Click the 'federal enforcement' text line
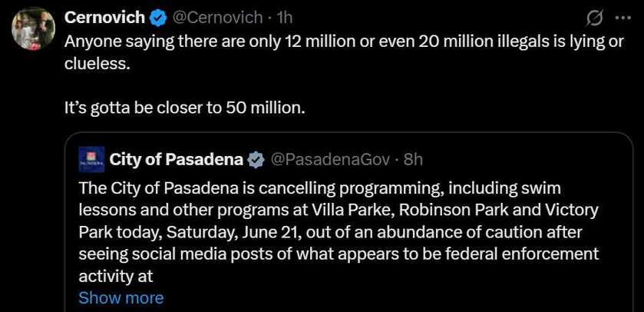The width and height of the screenshot is (644, 312). click(339, 254)
